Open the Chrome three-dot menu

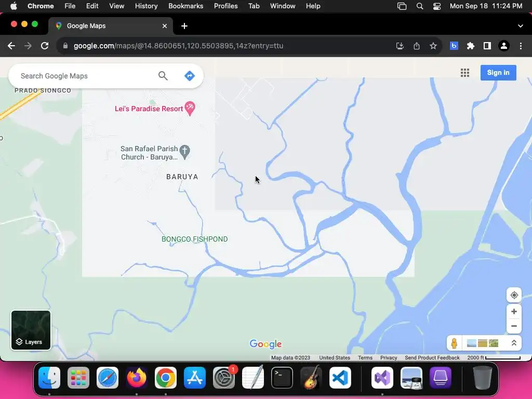[521, 46]
